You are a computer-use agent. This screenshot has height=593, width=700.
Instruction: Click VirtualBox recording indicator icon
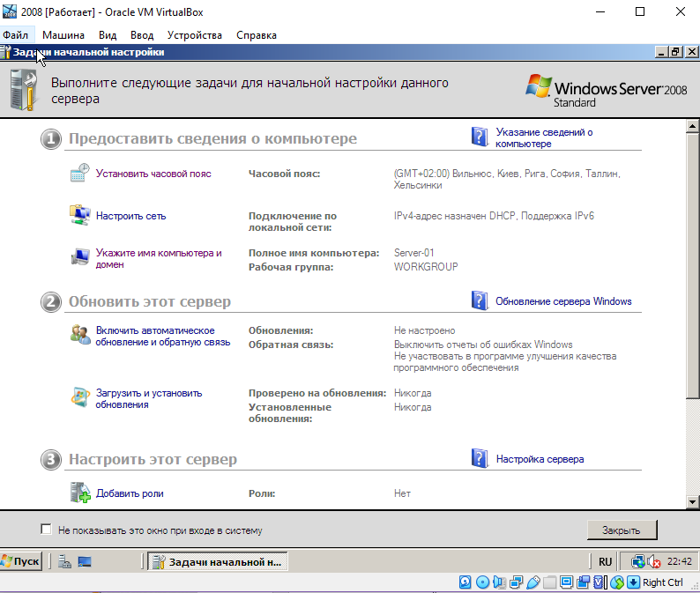click(583, 582)
